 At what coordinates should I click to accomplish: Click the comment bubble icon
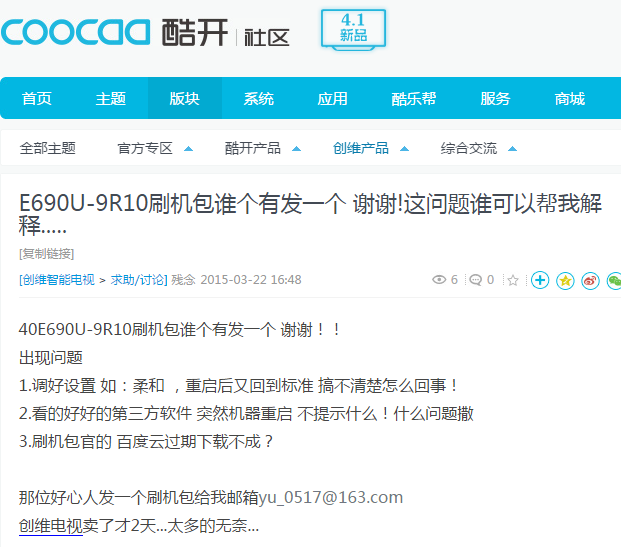coord(475,280)
